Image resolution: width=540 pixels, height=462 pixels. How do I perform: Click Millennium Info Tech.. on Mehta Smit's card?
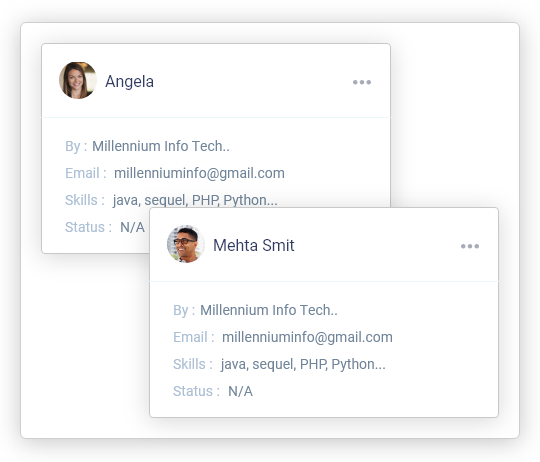269,310
